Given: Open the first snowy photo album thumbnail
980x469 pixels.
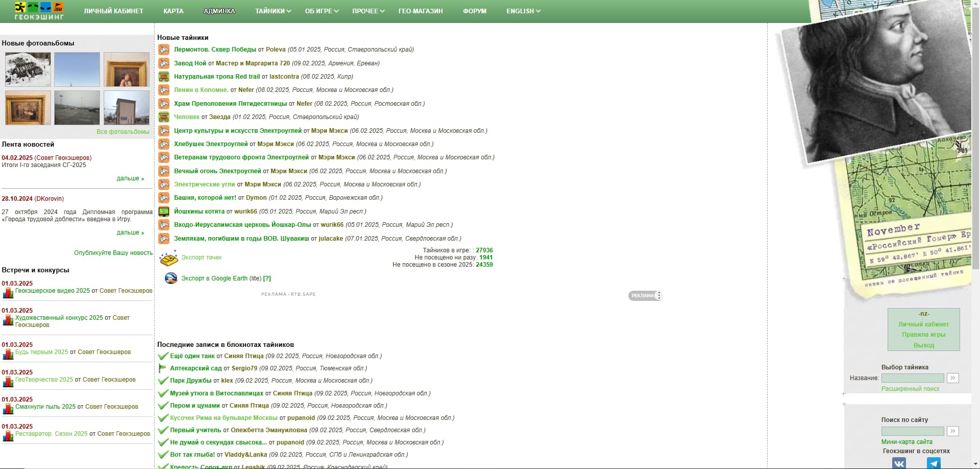Looking at the screenshot, I should click(x=28, y=69).
